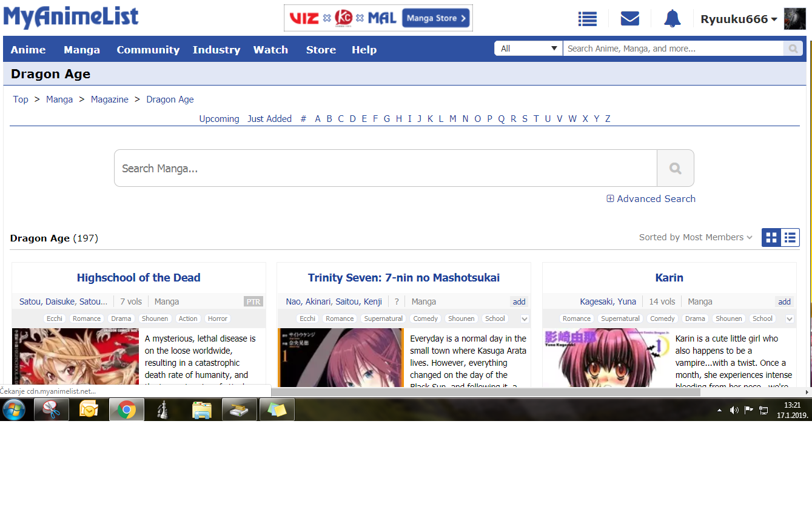
Task: Go to Magazine breadcrumb link
Action: pos(110,99)
